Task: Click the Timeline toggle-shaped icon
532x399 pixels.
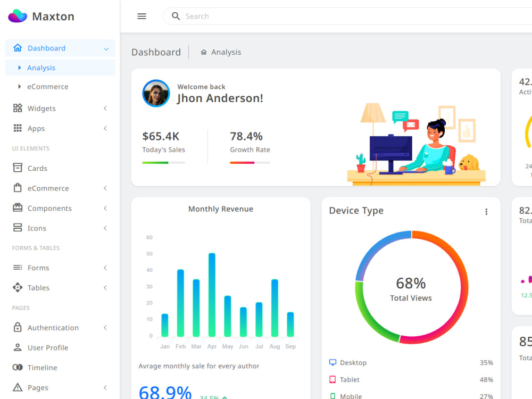Action: tap(18, 368)
